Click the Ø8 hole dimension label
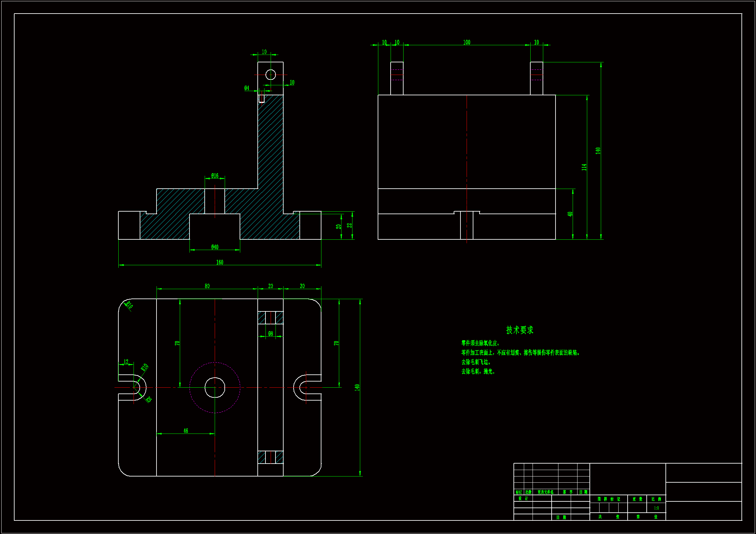This screenshot has height=534, width=756. tap(270, 334)
